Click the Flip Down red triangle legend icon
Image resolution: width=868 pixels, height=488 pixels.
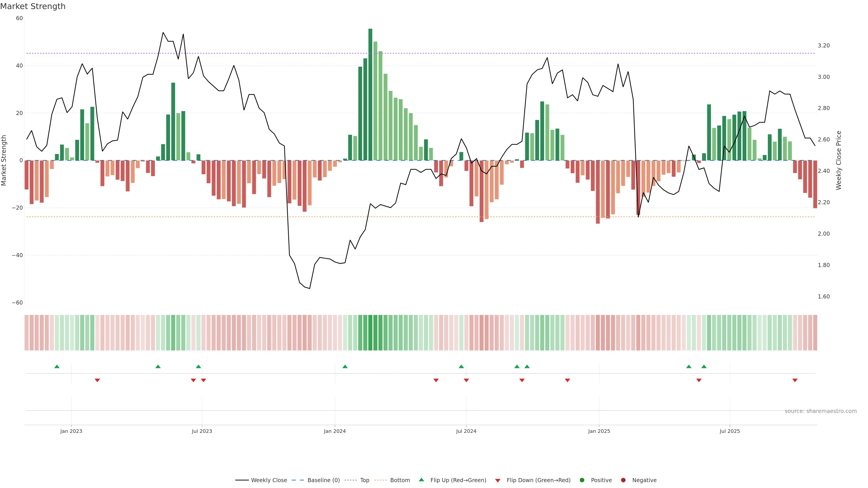(498, 480)
